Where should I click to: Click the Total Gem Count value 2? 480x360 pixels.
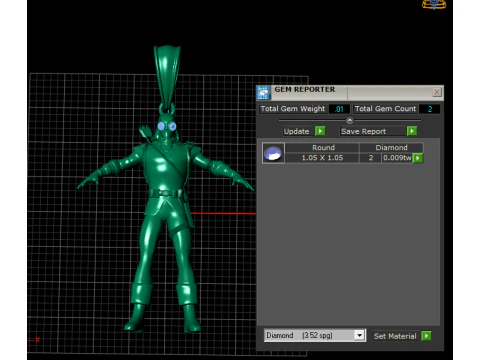430,109
